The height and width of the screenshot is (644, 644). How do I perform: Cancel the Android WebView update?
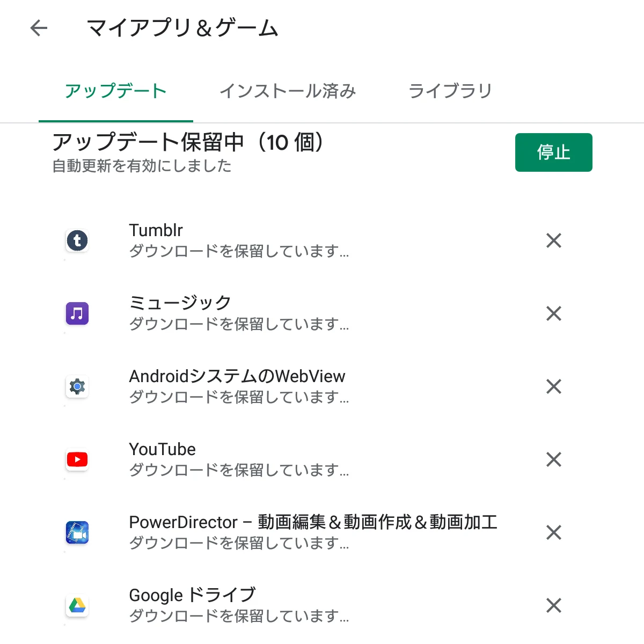[553, 386]
